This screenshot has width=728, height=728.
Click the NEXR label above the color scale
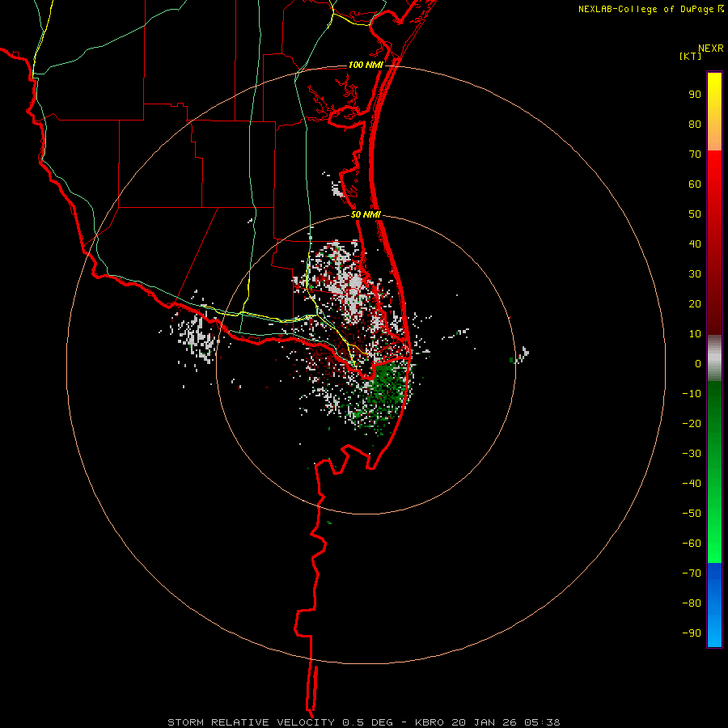click(711, 49)
